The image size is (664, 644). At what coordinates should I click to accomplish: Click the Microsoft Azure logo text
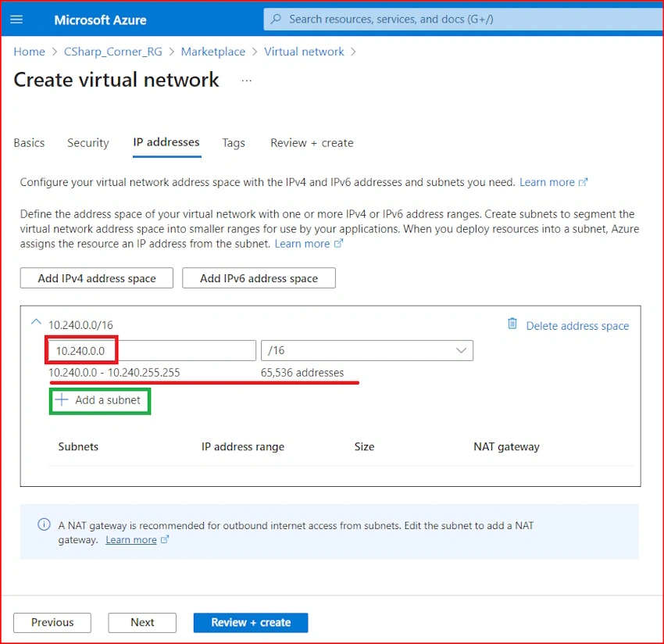pos(100,20)
